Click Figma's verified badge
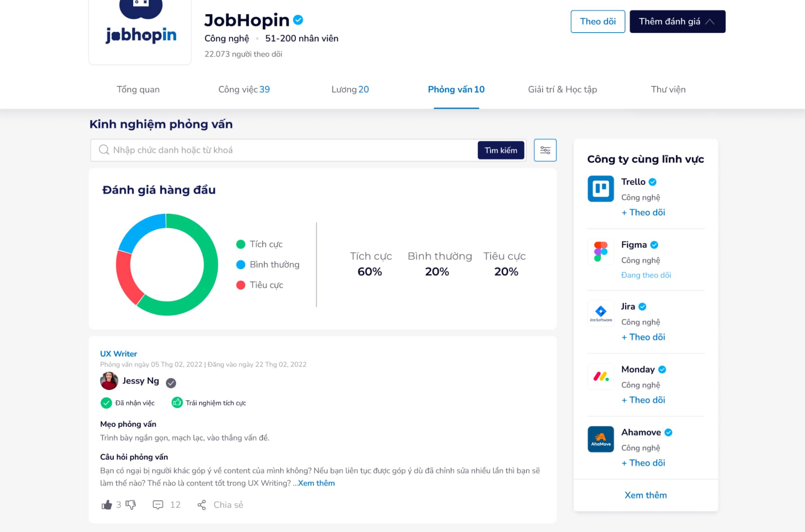 [654, 245]
